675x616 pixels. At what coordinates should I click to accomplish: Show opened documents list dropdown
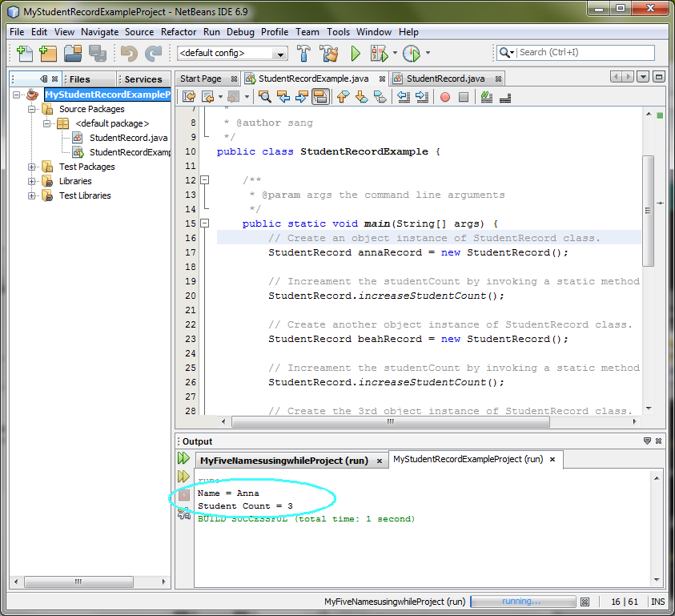tap(643, 77)
